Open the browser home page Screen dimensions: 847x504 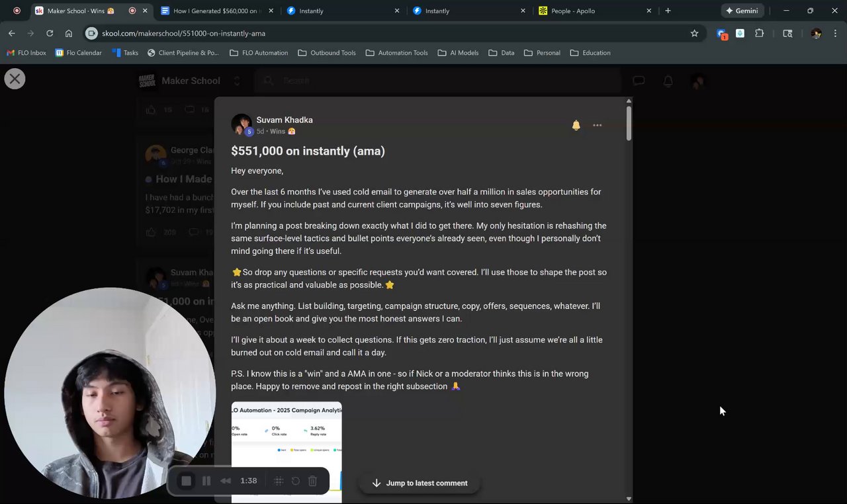69,33
